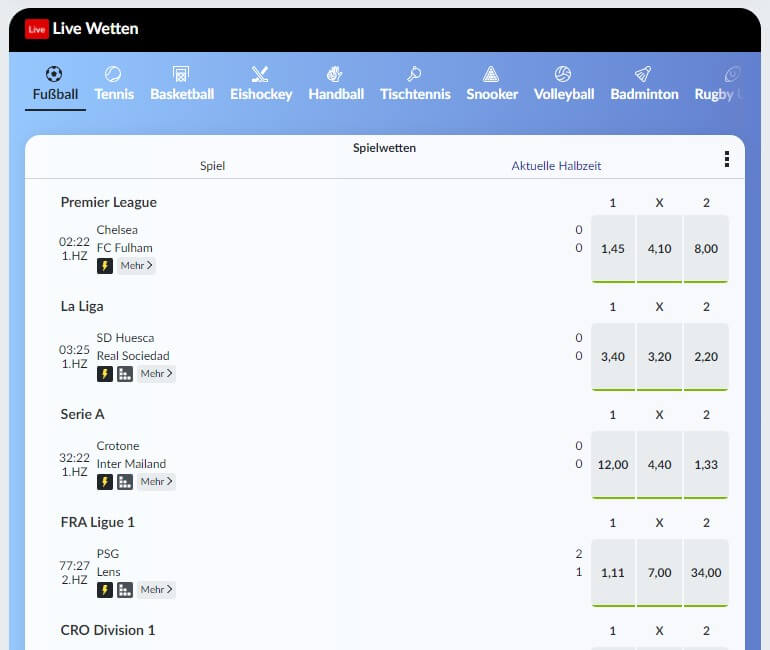Expand Mehr for Chelsea vs FC Fulham
This screenshot has height=650, width=770.
coord(137,266)
